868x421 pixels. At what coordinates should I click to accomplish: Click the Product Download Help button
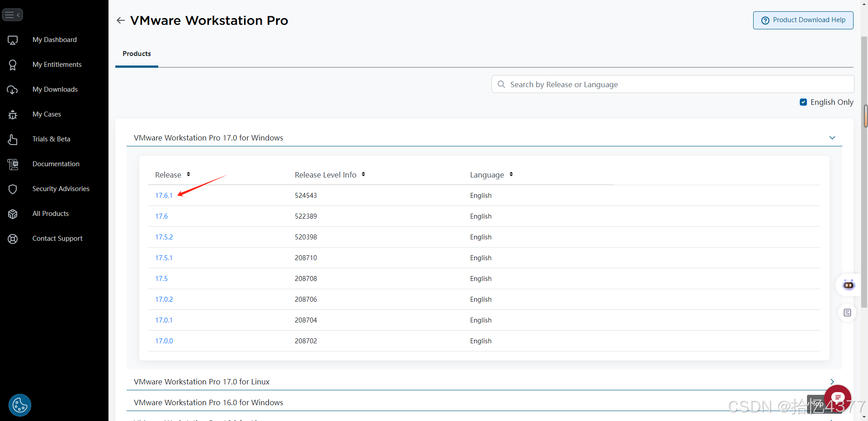click(x=803, y=20)
